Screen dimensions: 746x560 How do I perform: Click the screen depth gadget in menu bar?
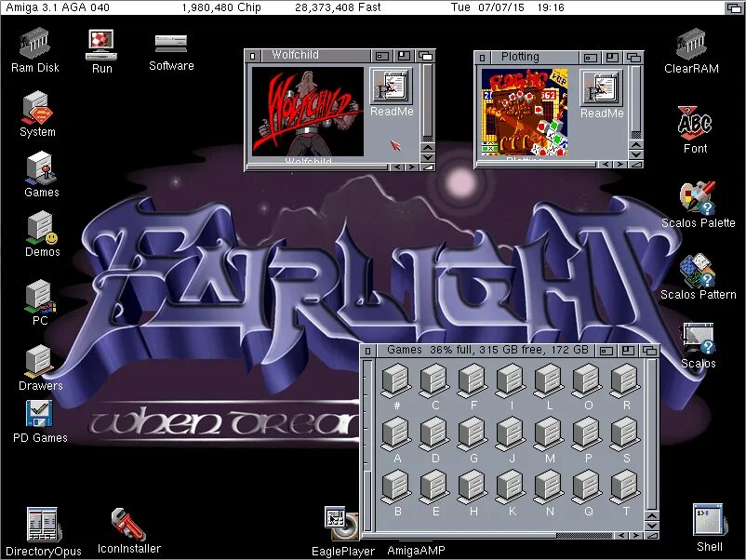coord(735,7)
